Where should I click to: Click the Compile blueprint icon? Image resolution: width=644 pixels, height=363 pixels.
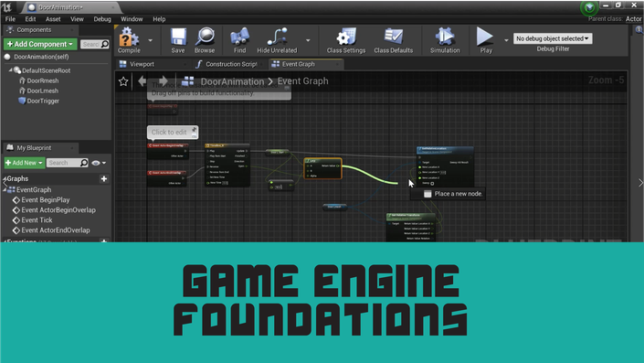129,37
